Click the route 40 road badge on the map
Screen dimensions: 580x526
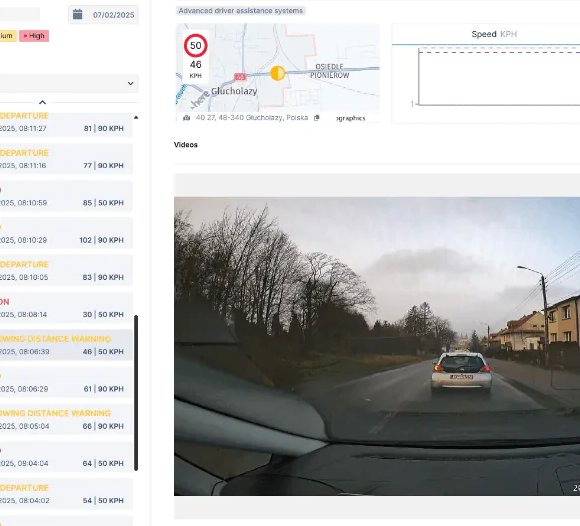(240, 77)
